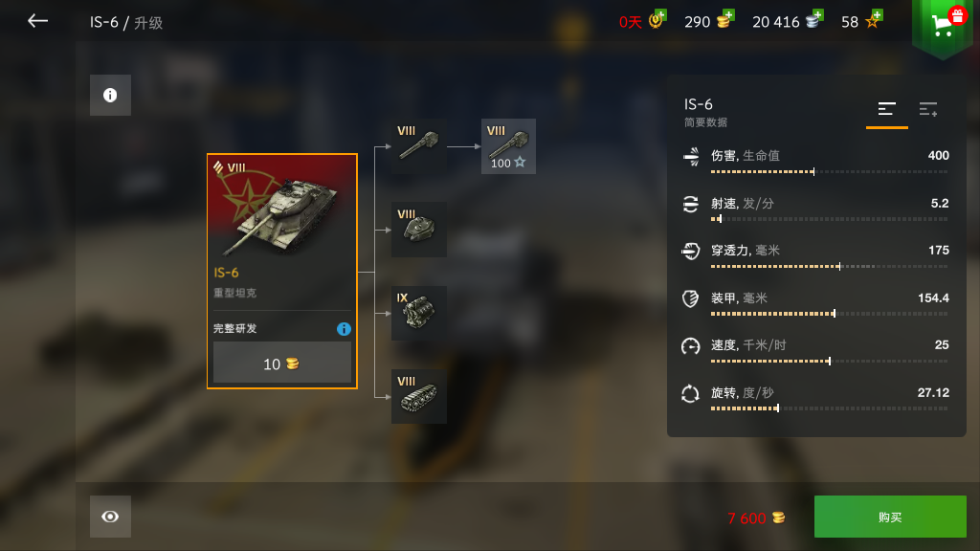Viewport: 980px width, 551px height.
Task: Pay 10 gold for full research
Action: [282, 363]
